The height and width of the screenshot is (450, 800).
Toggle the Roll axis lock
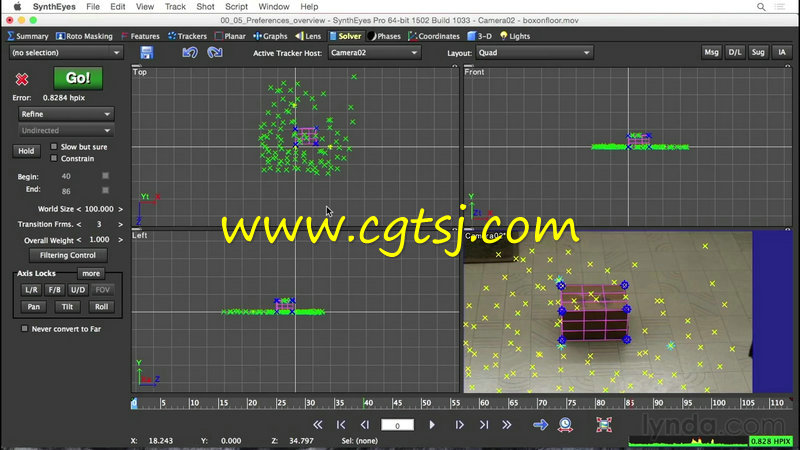(102, 307)
